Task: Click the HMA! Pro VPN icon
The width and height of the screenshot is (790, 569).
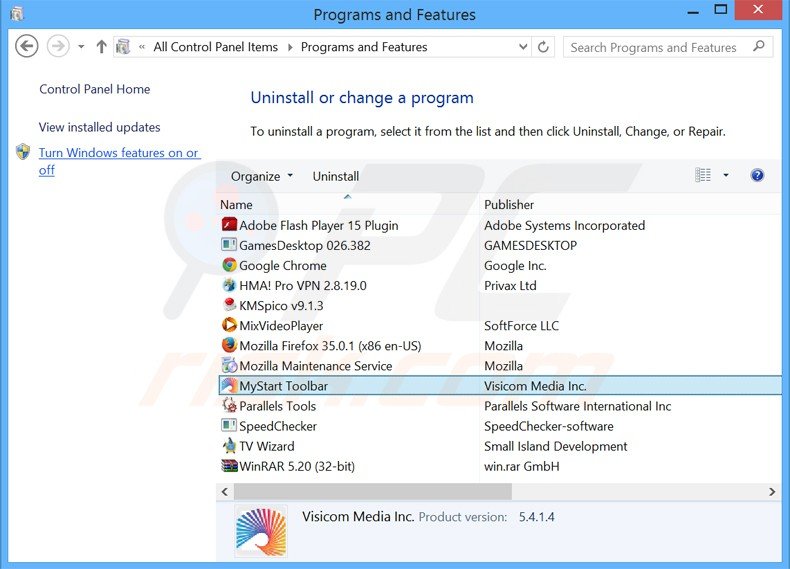Action: [x=229, y=285]
